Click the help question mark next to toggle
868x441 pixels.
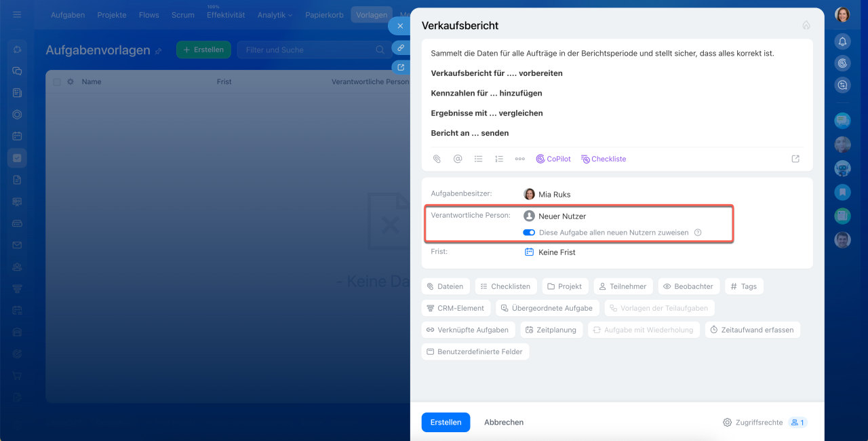pos(698,233)
